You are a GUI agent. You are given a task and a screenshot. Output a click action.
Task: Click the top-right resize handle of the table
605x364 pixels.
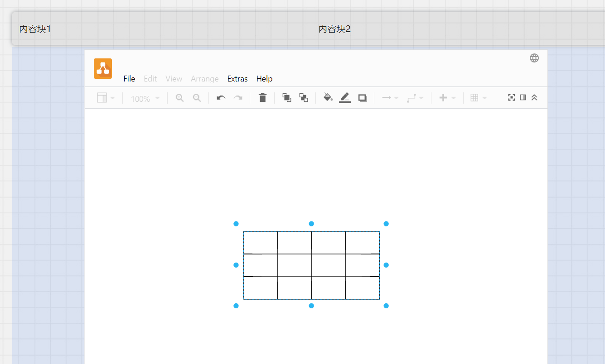pos(386,224)
